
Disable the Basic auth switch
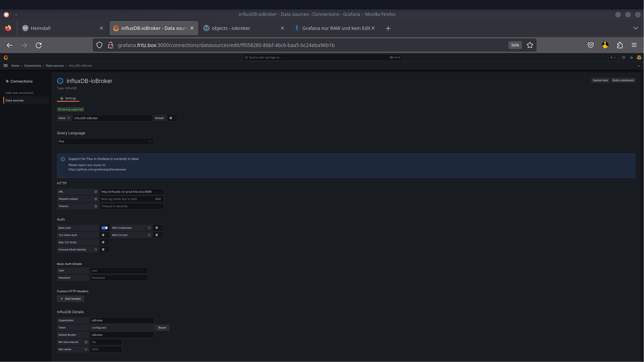point(105,228)
